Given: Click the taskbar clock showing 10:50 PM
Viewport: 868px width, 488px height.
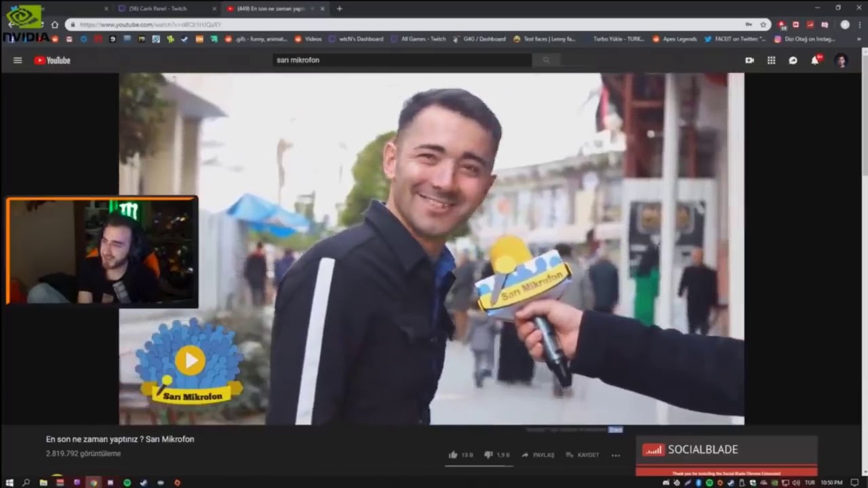Looking at the screenshot, I should tap(832, 483).
